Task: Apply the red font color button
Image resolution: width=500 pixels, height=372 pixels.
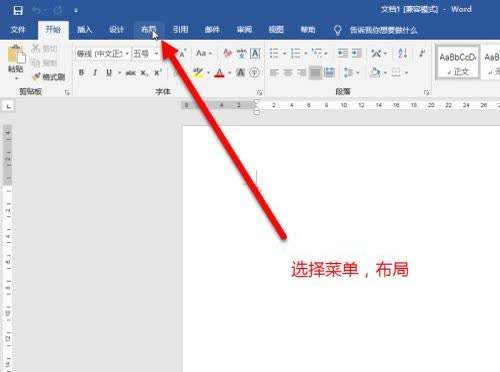Action: (x=219, y=73)
